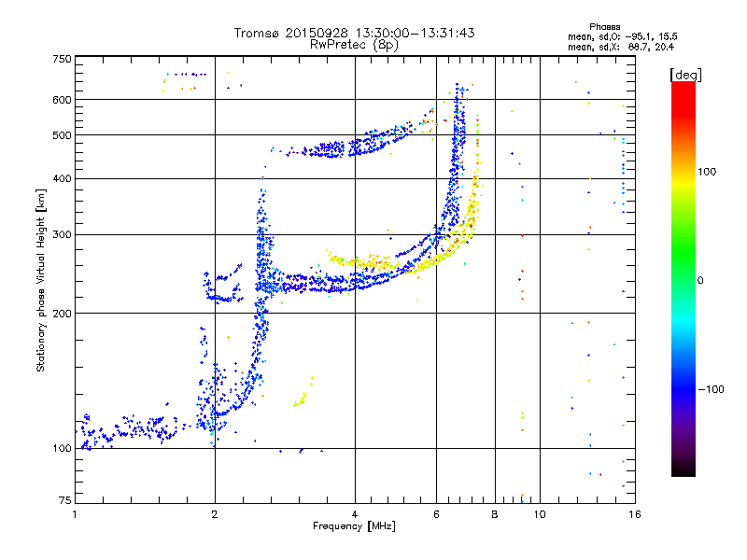Click the y-axis tick label "600"

click(62, 100)
